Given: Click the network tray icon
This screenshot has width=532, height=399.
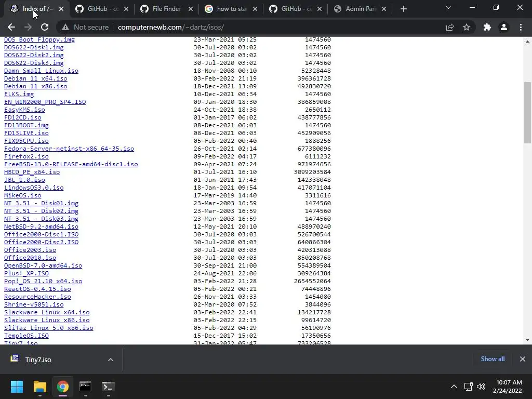Looking at the screenshot, I should pyautogui.click(x=469, y=387).
